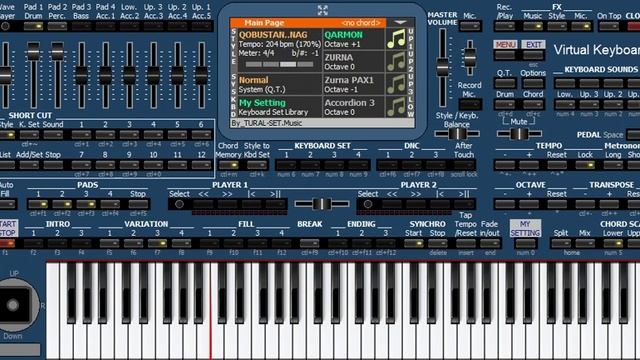Toggle Tempo Lock button
Screen dimensions: 640x360
coord(585,165)
